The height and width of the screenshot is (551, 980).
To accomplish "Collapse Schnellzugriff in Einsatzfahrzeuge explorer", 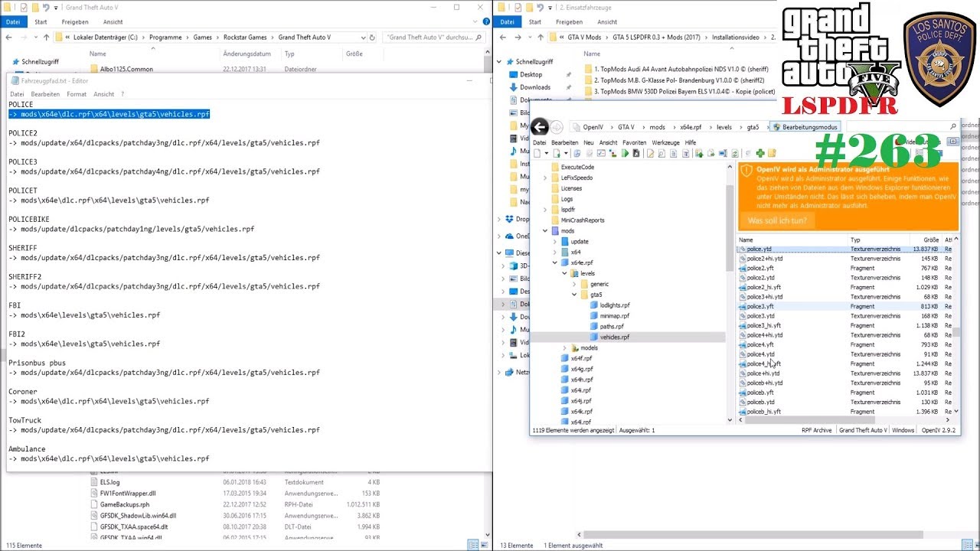I will (x=500, y=62).
